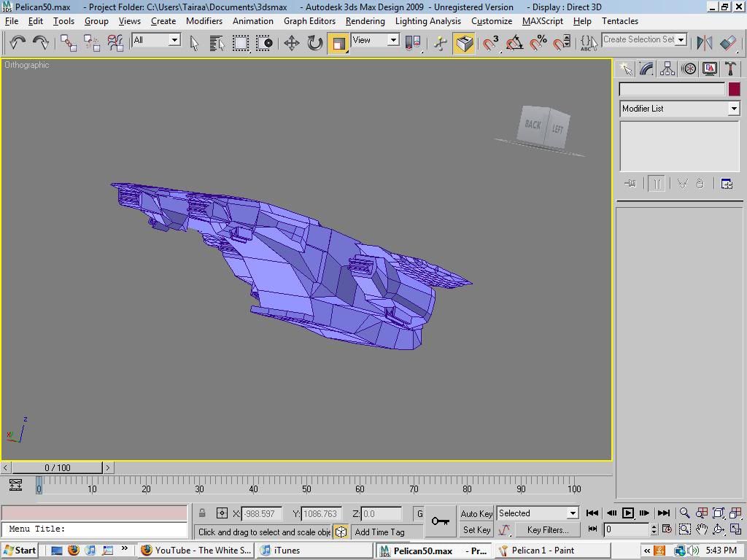
Task: Open Time Configuration dialog icon
Action: pyautogui.click(x=667, y=529)
